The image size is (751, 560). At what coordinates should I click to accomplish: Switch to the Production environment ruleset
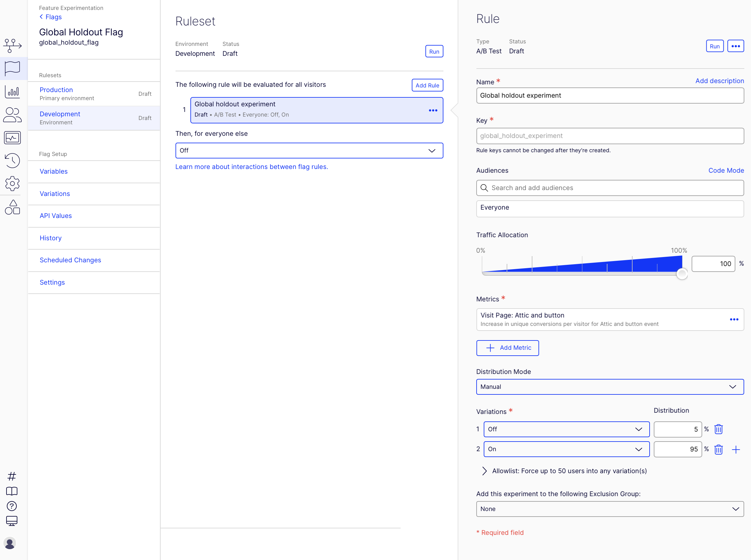click(x=56, y=90)
